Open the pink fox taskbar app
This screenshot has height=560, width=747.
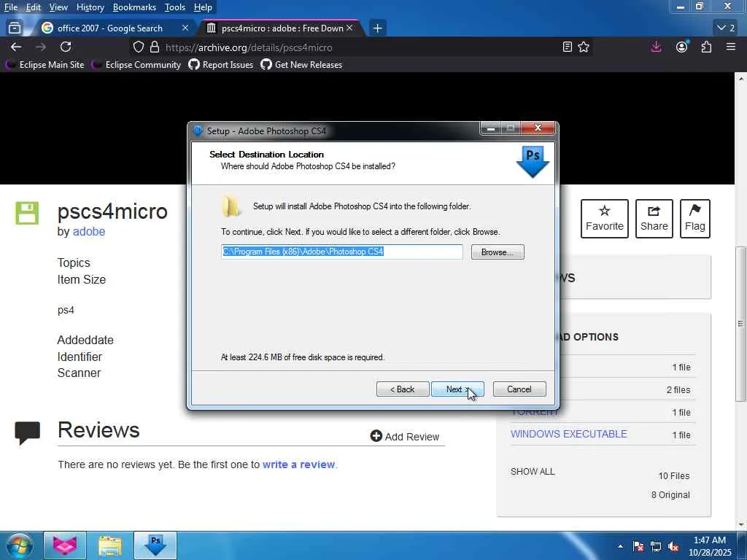pos(65,545)
